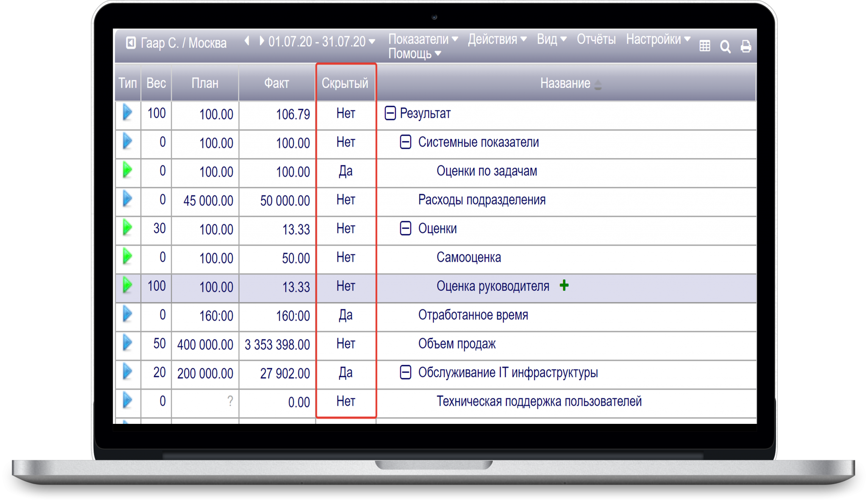868x501 pixels.
Task: Click green plus next to Оценка руководителя
Action: [x=564, y=286]
